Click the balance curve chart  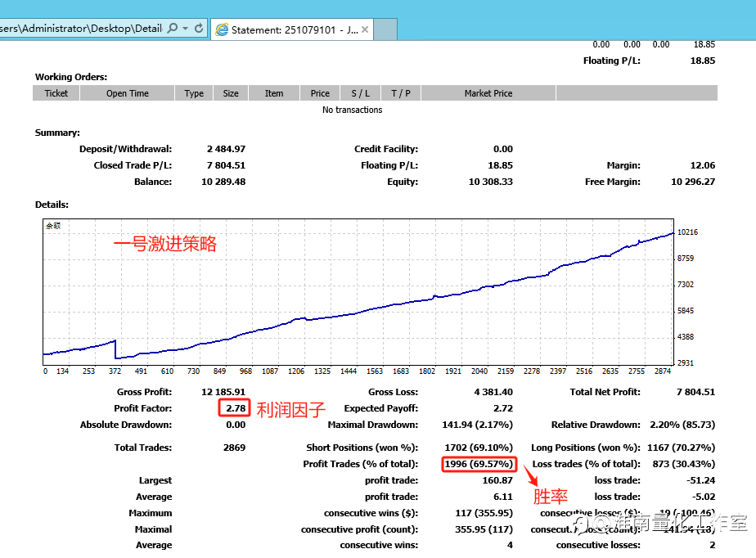[x=358, y=292]
